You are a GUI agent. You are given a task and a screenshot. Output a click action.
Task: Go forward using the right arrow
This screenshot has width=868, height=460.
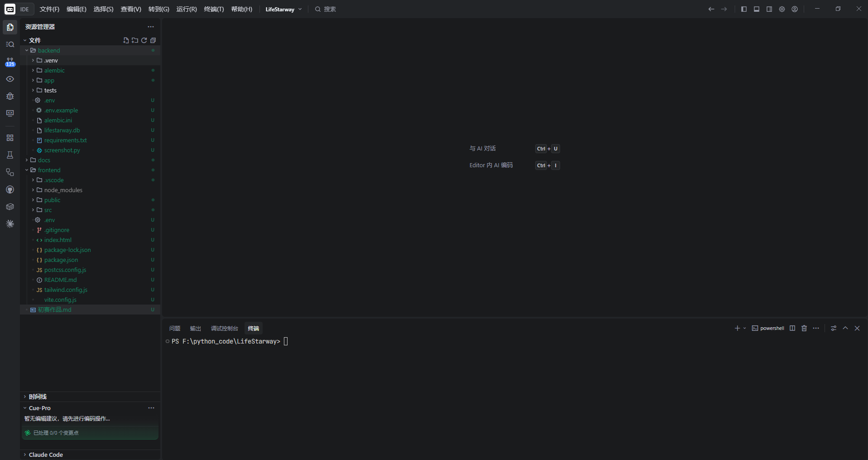point(724,9)
